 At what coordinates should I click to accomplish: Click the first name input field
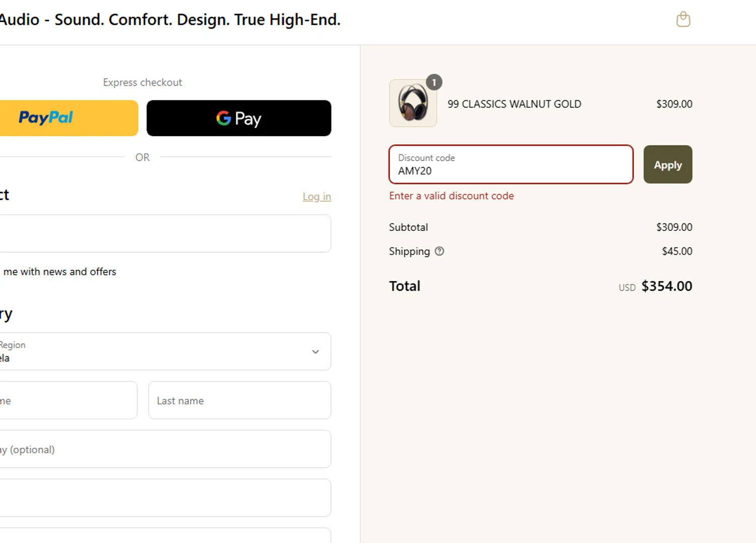tap(69, 400)
